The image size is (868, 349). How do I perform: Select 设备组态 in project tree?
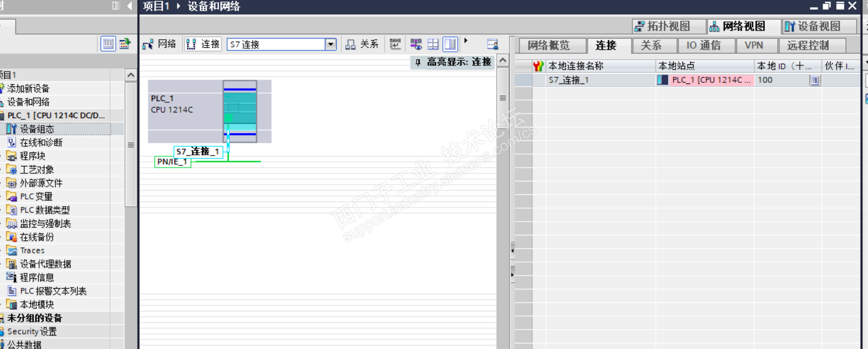(37, 129)
